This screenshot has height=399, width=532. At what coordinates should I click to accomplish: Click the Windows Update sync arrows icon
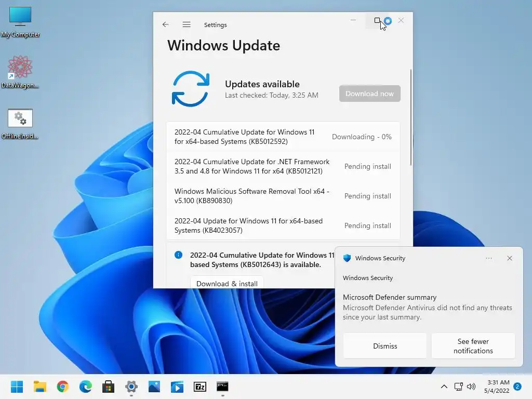click(191, 89)
